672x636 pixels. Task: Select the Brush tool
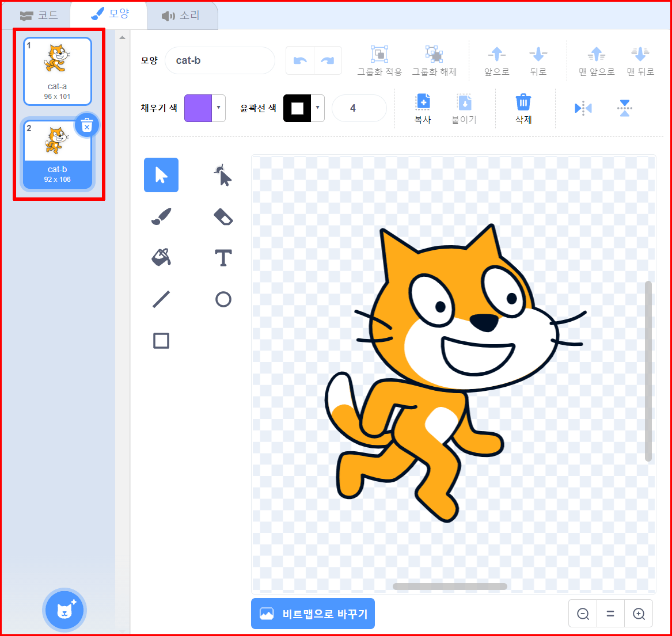(161, 216)
